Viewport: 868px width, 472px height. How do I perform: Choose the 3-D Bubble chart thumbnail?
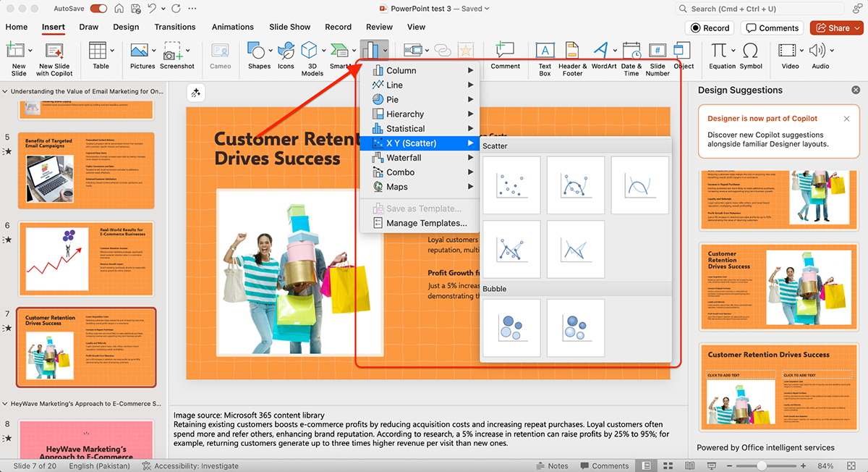[x=576, y=329]
